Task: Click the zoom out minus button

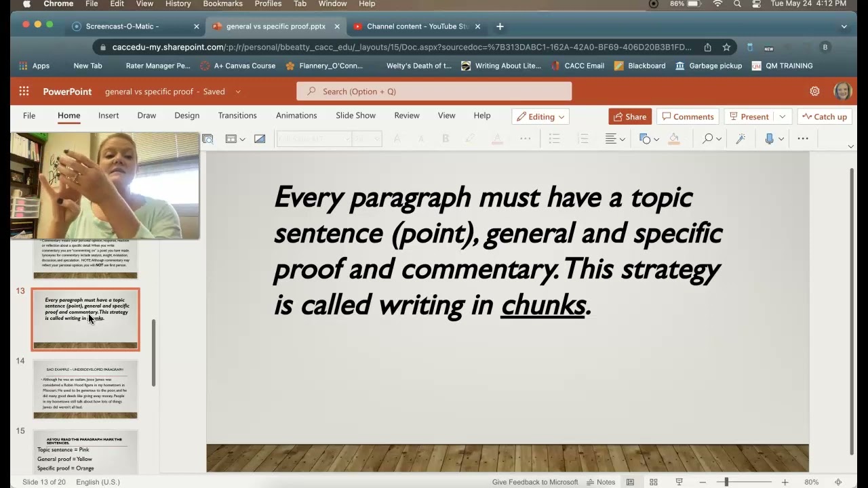Action: [x=703, y=482]
